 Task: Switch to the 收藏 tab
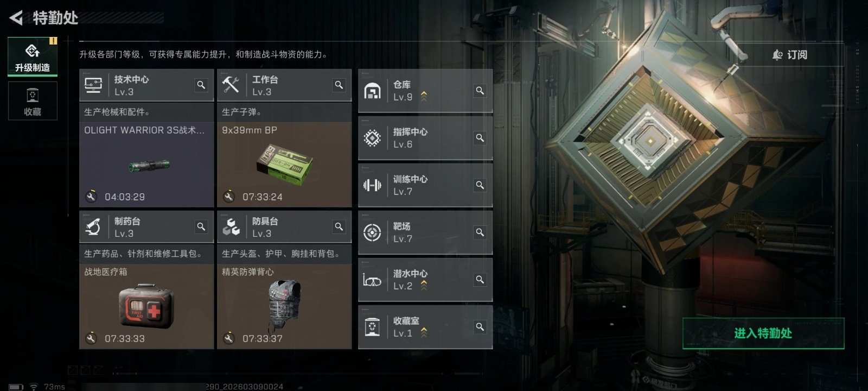33,101
